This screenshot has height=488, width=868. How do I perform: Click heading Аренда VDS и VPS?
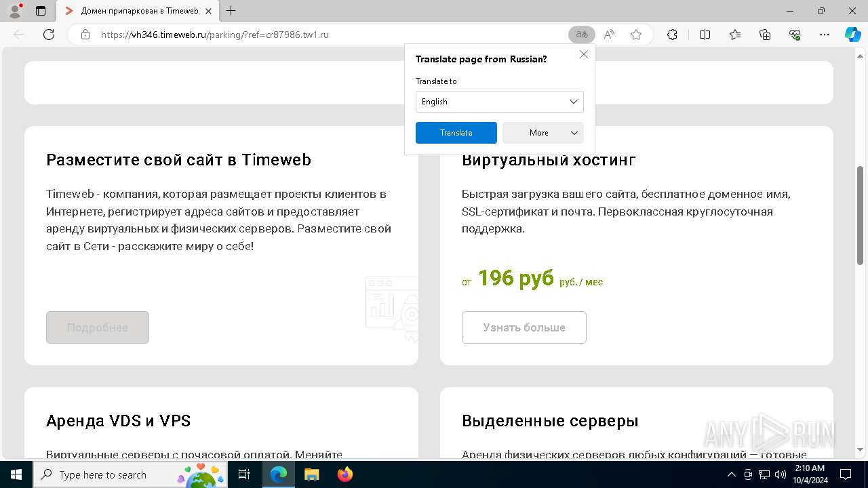pos(118,421)
